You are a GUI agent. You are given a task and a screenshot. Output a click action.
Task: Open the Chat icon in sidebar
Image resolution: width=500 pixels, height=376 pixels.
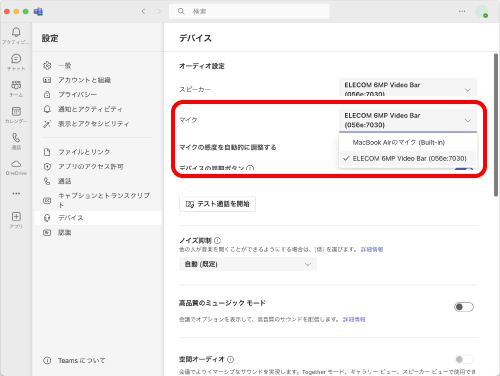(x=16, y=59)
